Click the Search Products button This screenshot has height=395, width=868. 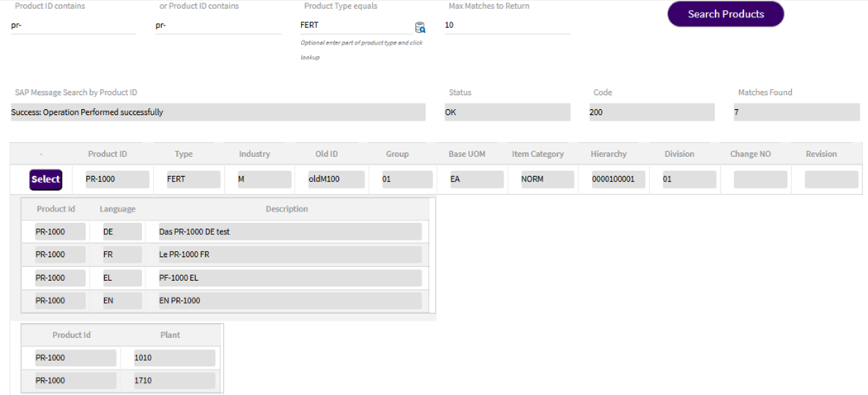726,14
